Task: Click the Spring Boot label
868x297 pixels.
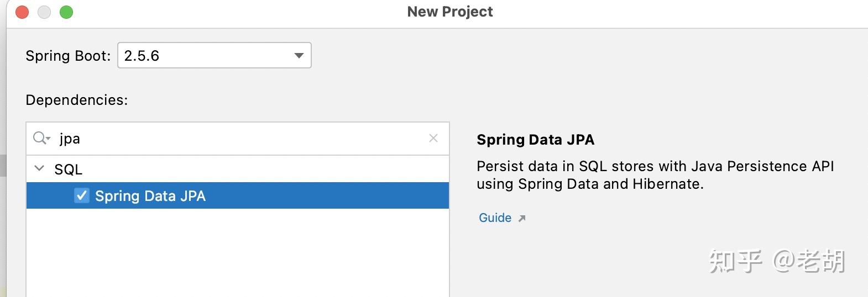Action: click(x=68, y=56)
